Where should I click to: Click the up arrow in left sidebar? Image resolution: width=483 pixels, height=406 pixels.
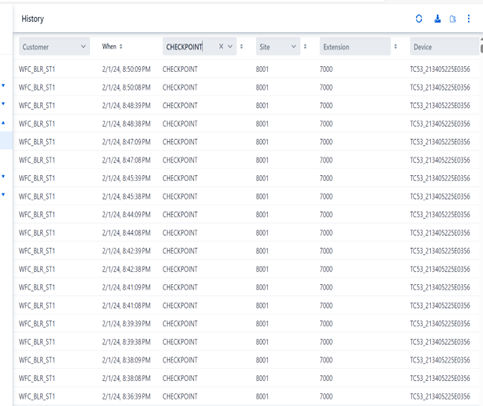tap(3, 123)
